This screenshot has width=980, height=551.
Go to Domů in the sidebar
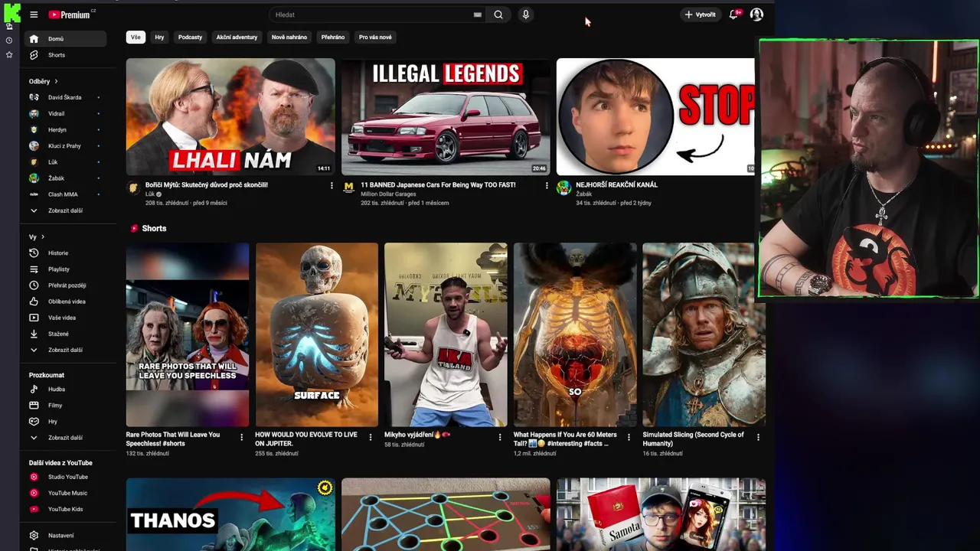pyautogui.click(x=64, y=39)
